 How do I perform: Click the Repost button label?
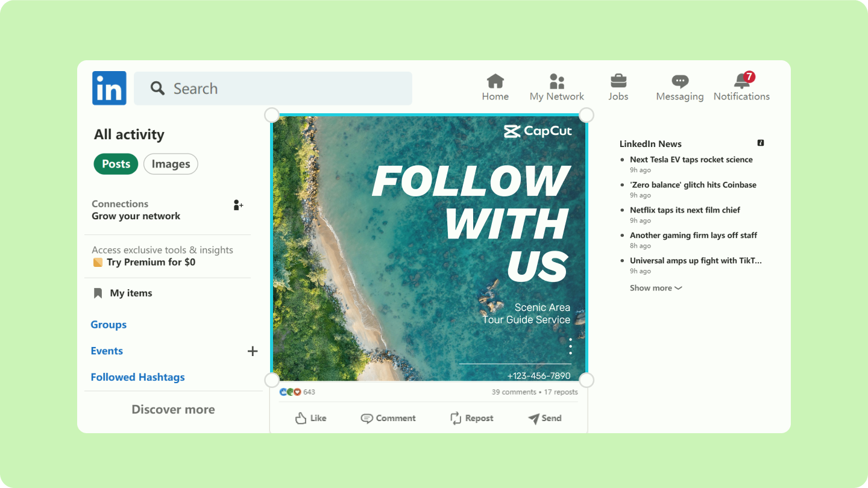(x=479, y=418)
